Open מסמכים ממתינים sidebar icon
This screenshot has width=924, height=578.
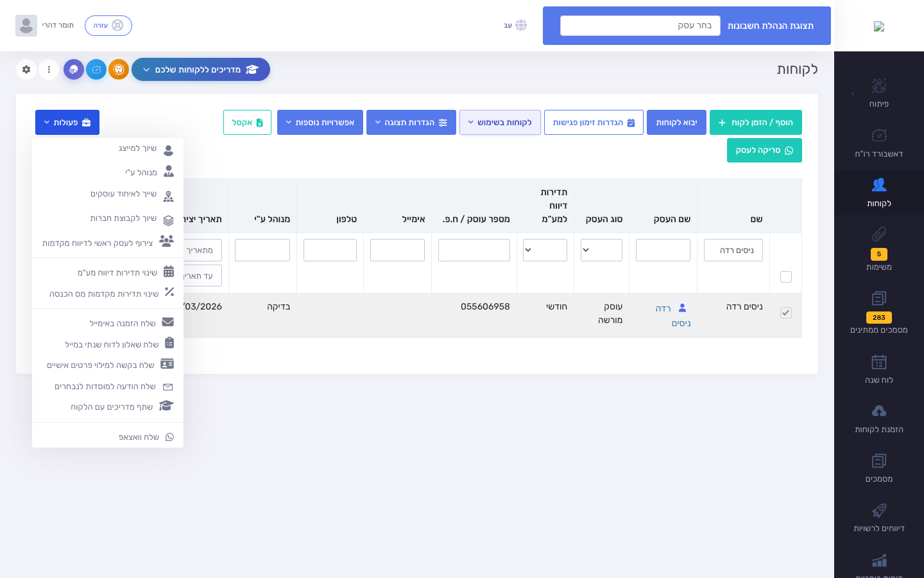[878, 298]
